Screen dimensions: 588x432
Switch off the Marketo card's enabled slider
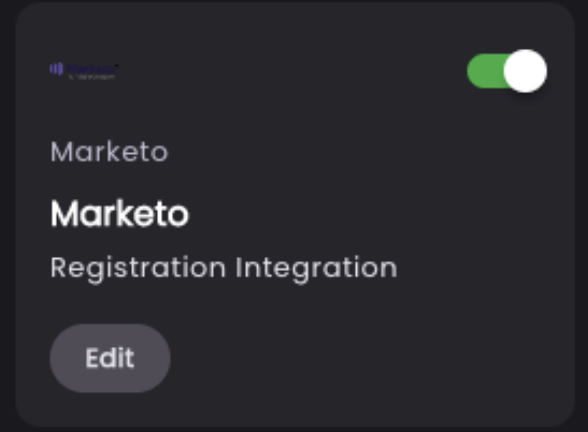(x=507, y=71)
